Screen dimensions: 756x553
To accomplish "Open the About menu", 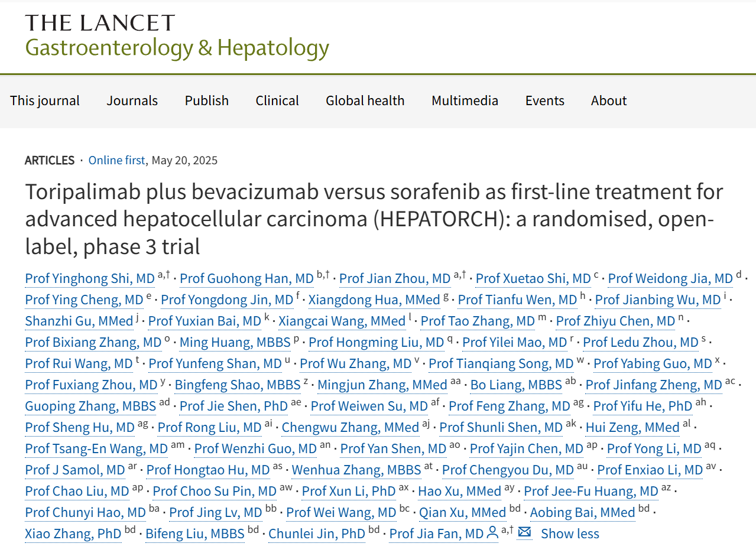I will [609, 100].
